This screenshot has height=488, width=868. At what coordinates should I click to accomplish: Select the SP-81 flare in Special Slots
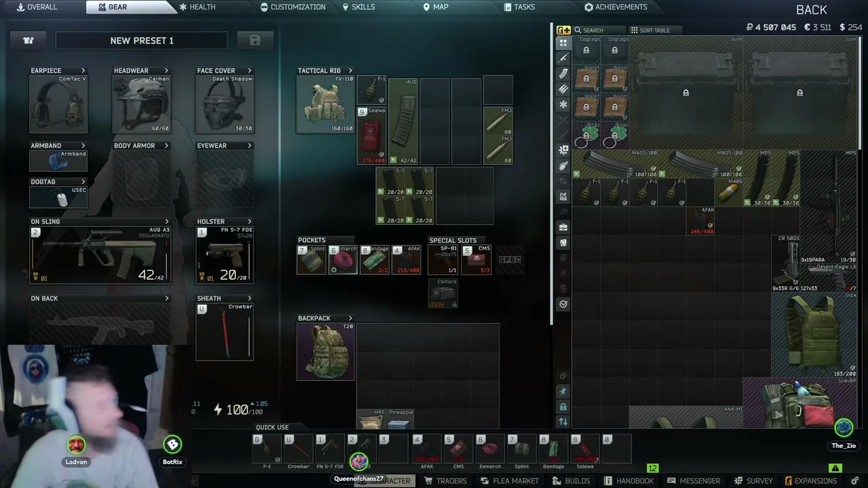442,260
